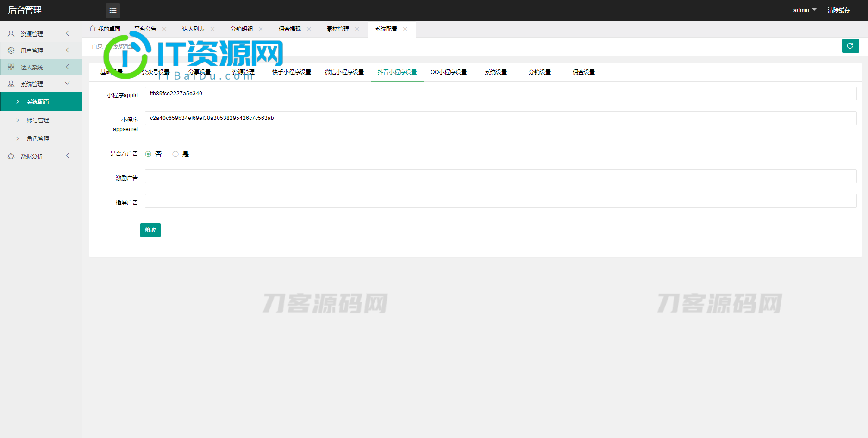
Task: Open 账号管理 in the sidebar
Action: (41, 120)
